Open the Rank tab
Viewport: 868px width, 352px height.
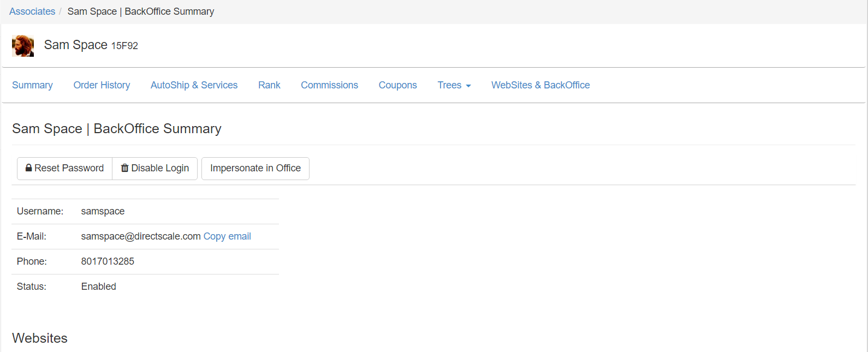point(269,85)
